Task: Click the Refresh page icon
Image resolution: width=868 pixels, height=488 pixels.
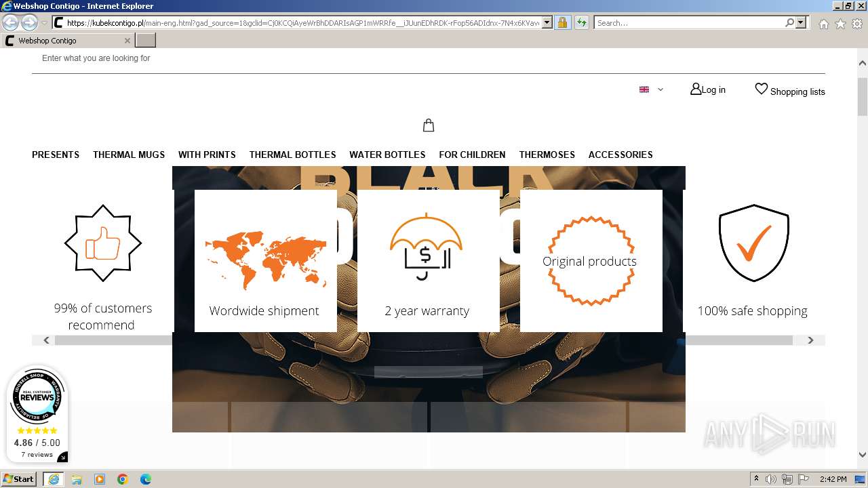Action: pos(581,23)
